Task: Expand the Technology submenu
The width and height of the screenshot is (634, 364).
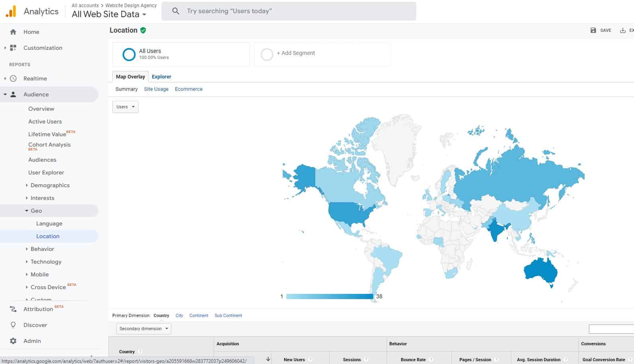Action: (x=27, y=262)
